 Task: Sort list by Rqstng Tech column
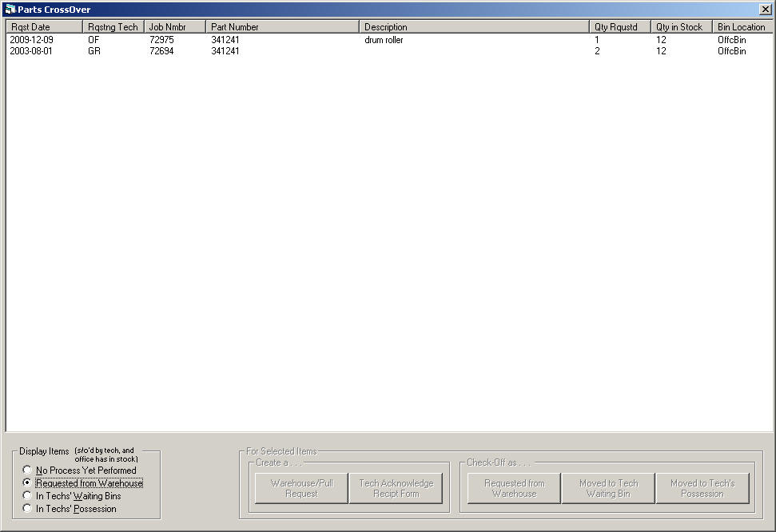pos(113,27)
